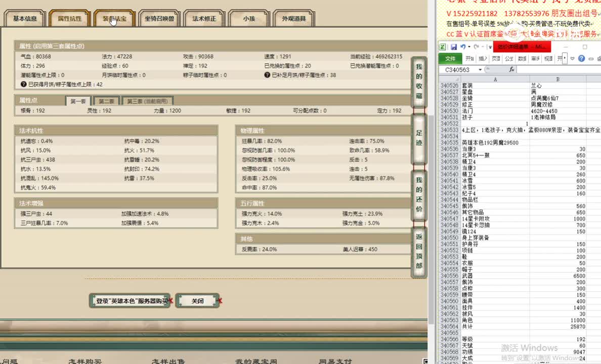
Task: Open Excel help via question mark icon
Action: click(x=581, y=58)
